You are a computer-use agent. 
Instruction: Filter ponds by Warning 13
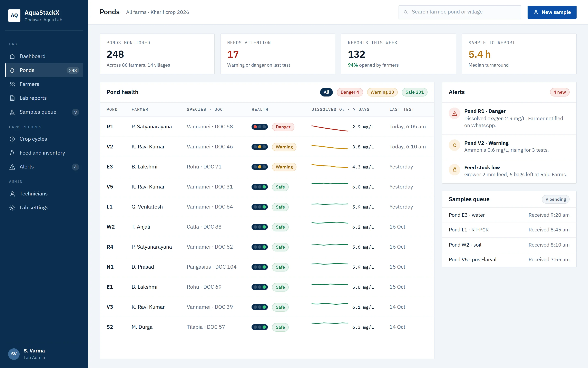[382, 92]
